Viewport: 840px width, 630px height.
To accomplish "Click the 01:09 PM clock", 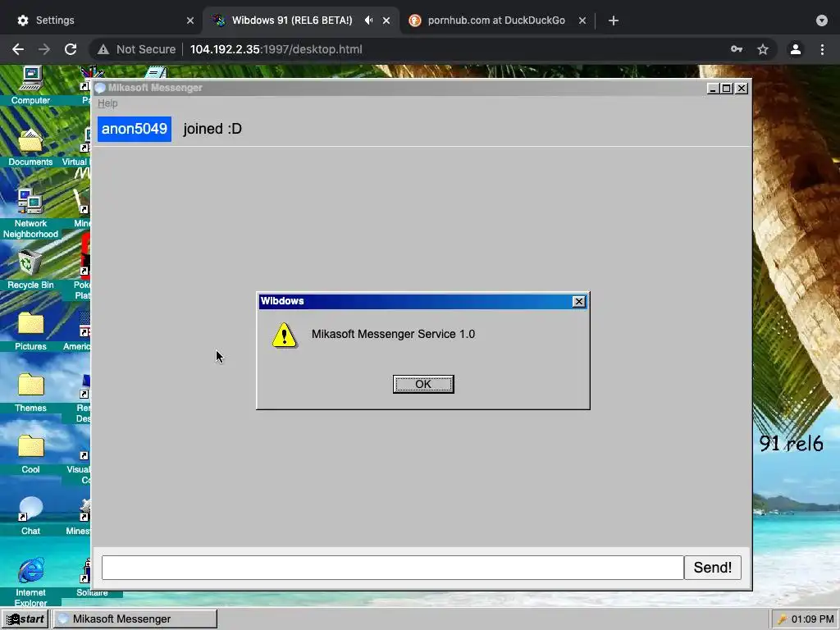I will pos(812,619).
